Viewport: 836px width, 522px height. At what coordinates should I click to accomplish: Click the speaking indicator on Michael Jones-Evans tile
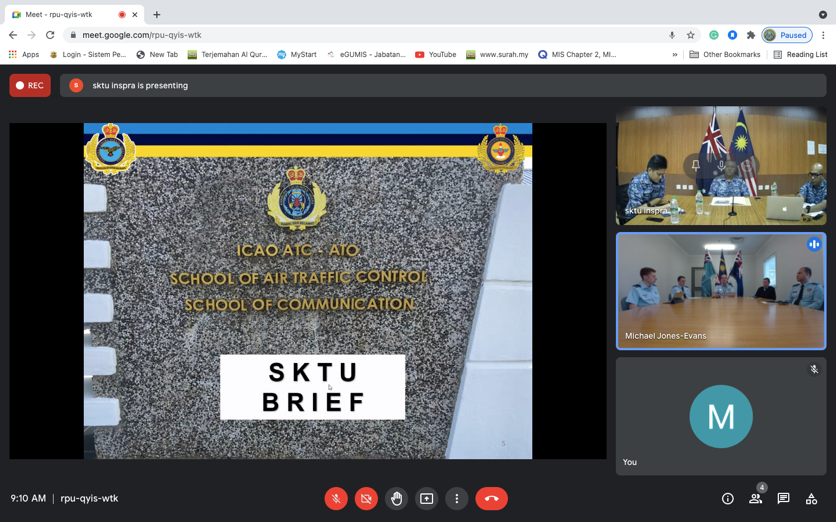point(814,244)
